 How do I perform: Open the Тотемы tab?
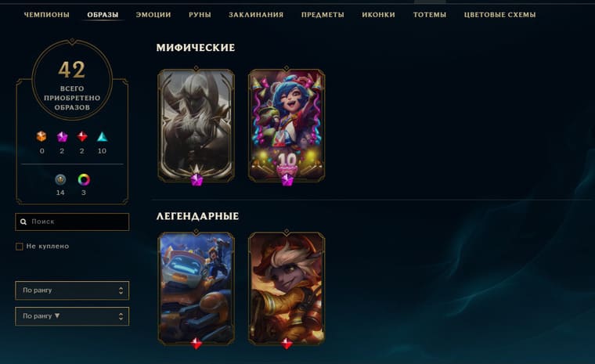[x=430, y=15]
